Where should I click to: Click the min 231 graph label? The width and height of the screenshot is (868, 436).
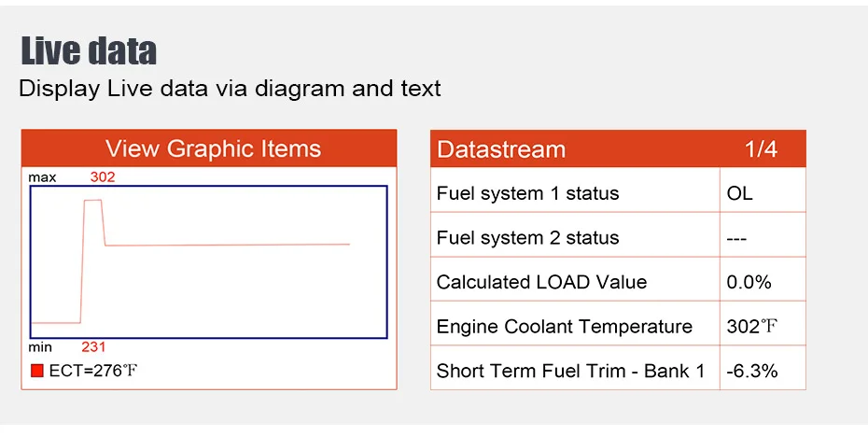coord(67,347)
